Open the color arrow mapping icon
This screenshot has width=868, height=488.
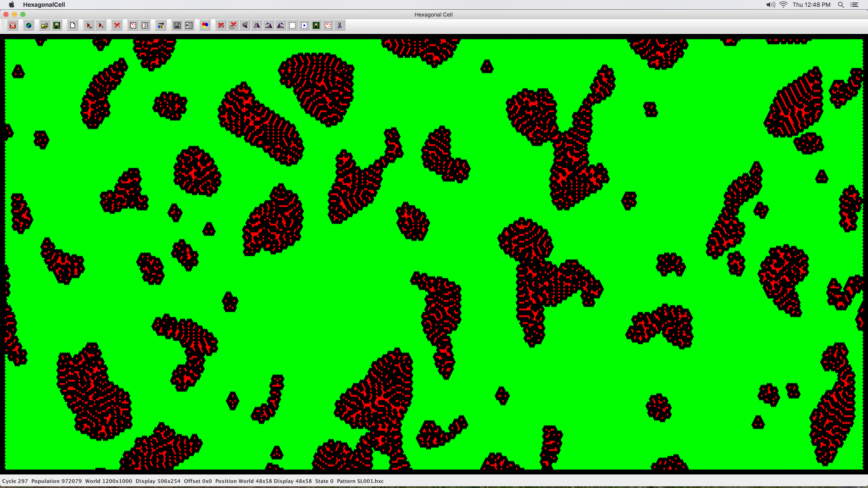(161, 26)
